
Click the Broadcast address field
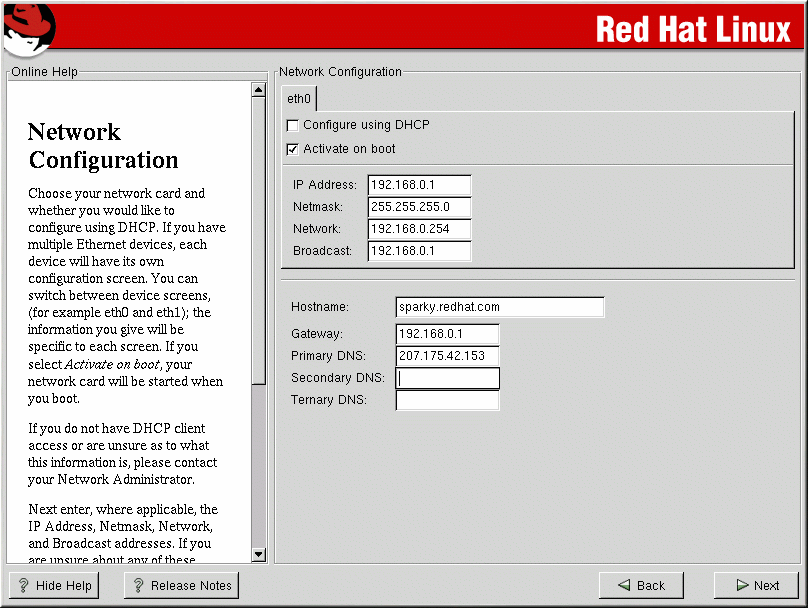point(419,251)
